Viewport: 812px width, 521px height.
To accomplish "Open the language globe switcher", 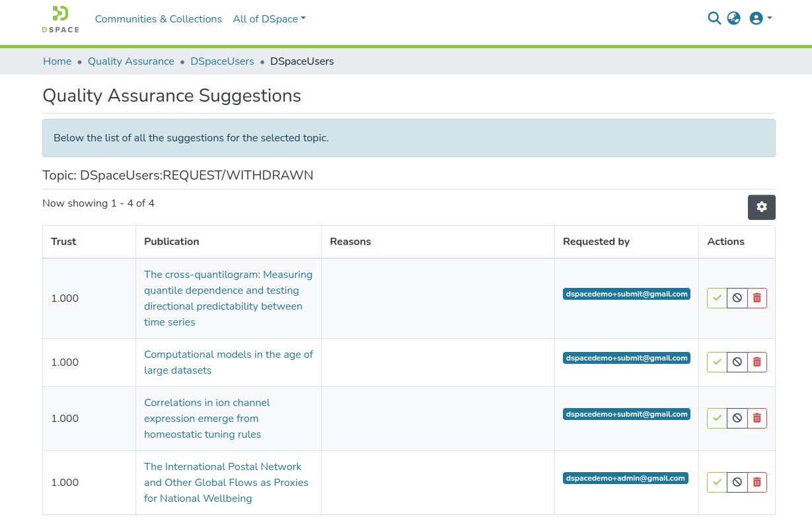I will [733, 18].
